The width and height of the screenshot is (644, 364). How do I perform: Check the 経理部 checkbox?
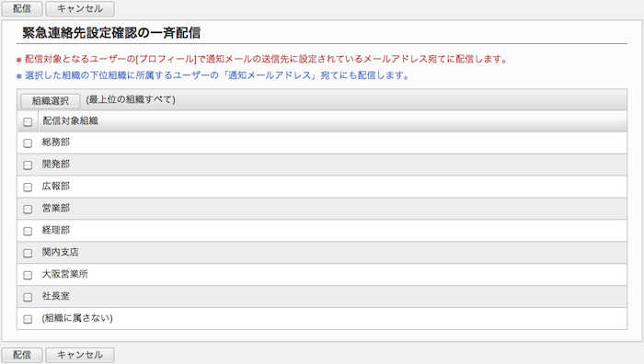pos(28,231)
